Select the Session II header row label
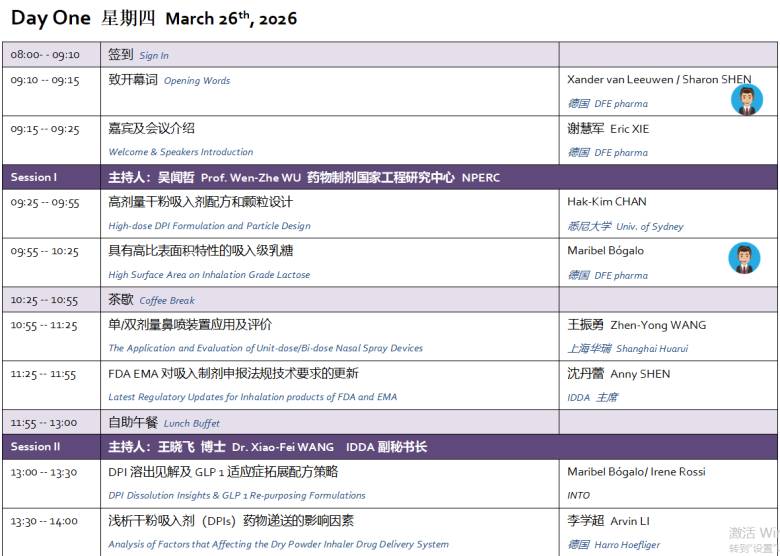 pyautogui.click(x=36, y=447)
